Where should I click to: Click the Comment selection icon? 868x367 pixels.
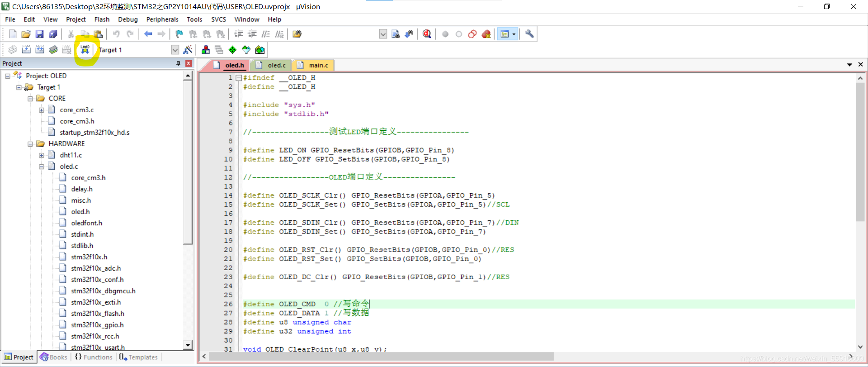(x=266, y=34)
